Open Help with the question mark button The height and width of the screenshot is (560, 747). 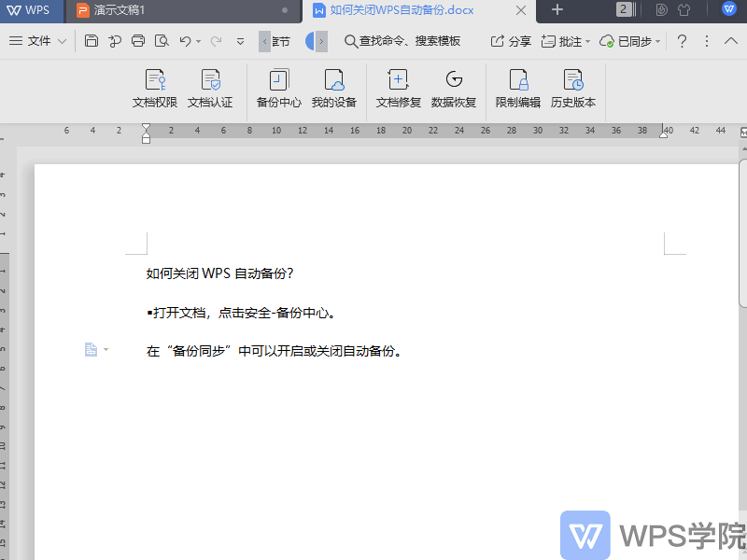pyautogui.click(x=681, y=41)
